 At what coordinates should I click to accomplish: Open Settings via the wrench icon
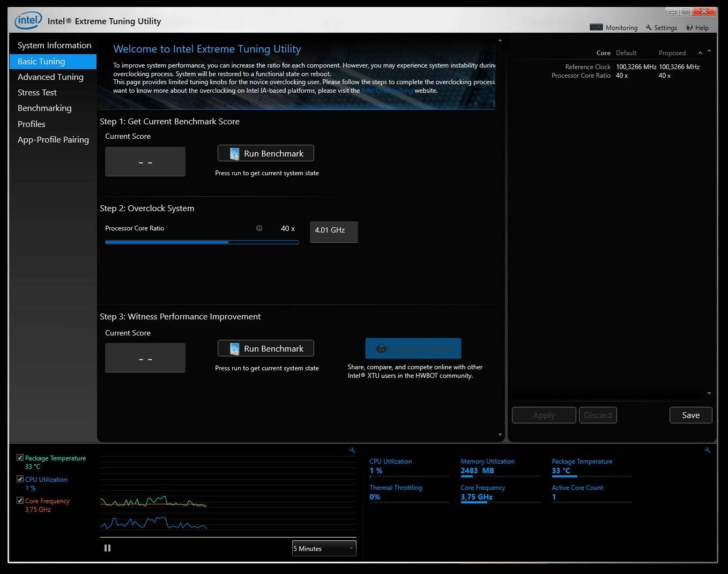coord(649,27)
